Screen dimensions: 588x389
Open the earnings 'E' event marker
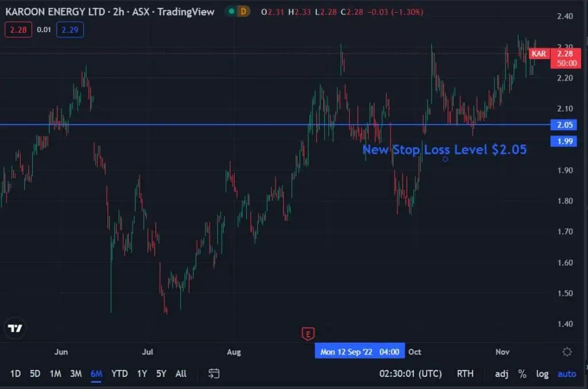[x=308, y=333]
